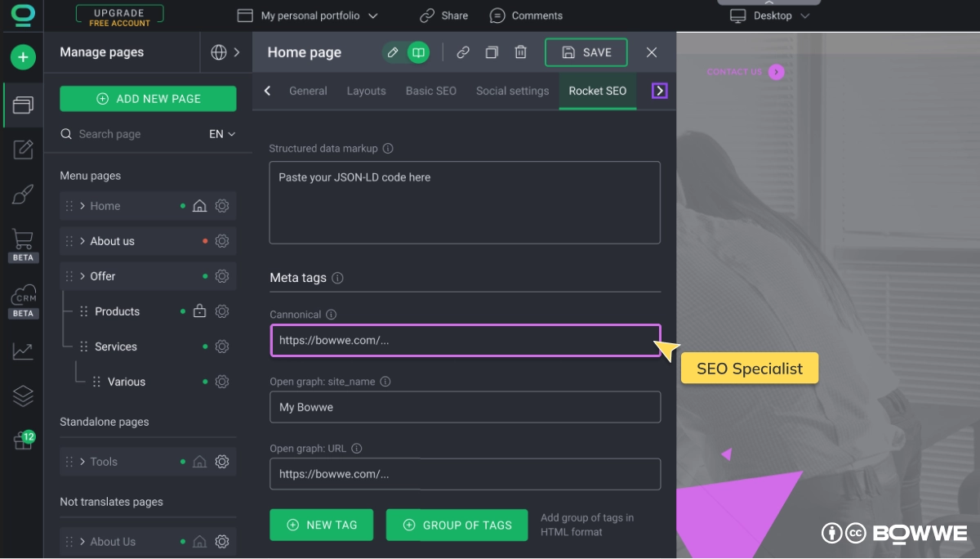Click the Structured data markup JSON-LD textarea
Viewport: 980px width, 559px height.
tap(465, 203)
